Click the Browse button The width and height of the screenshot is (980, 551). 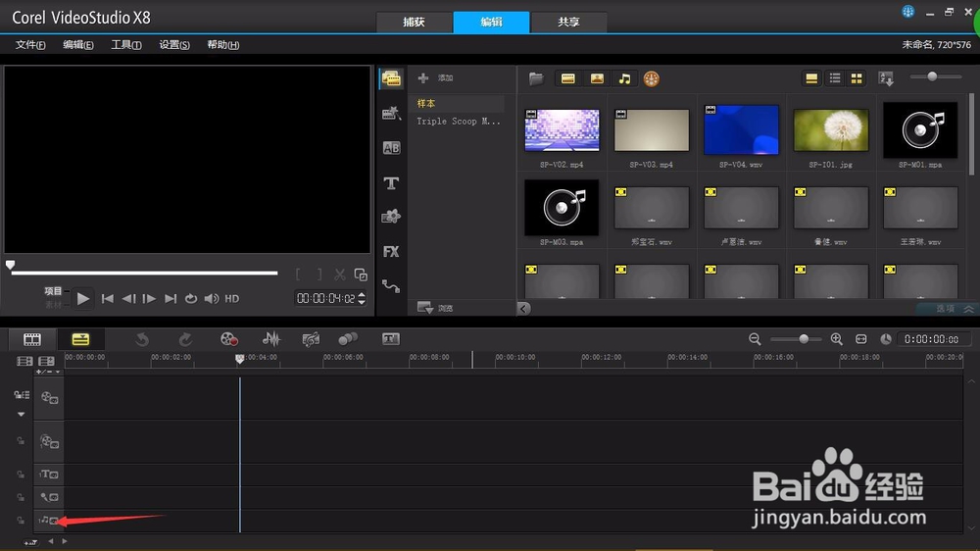click(436, 308)
